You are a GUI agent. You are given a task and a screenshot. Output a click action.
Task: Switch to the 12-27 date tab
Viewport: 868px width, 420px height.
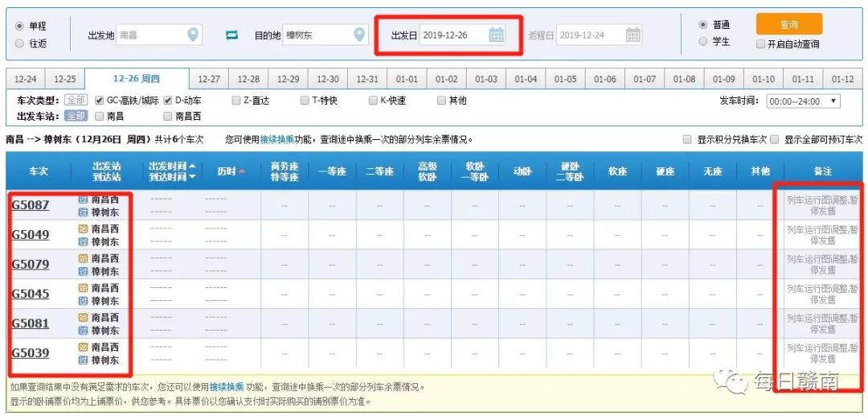pos(209,79)
